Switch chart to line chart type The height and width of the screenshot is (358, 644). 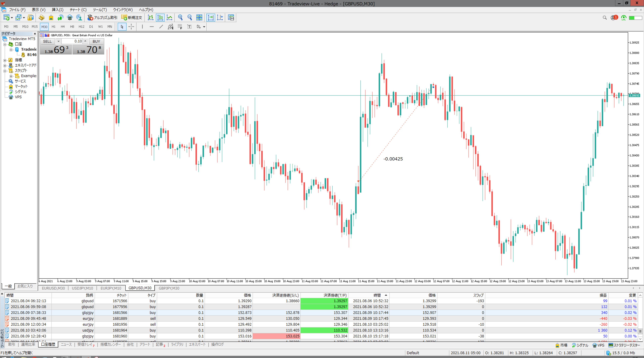pyautogui.click(x=170, y=17)
